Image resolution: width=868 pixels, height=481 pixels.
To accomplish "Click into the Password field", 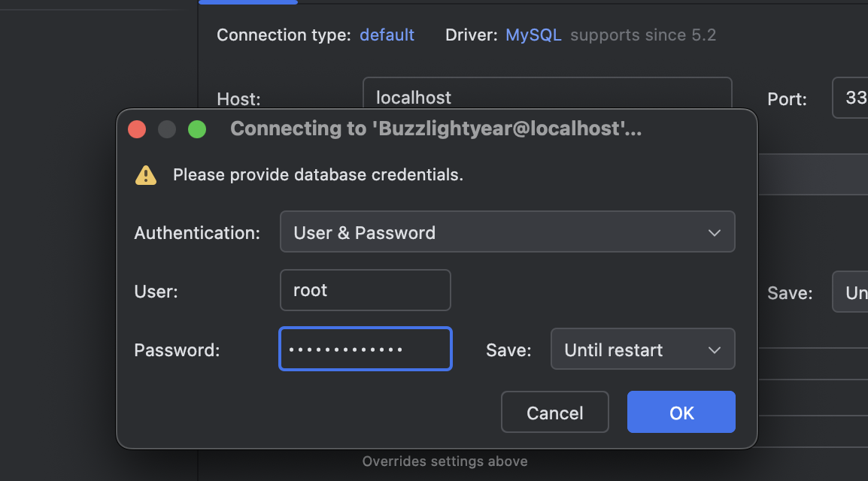I will click(x=366, y=349).
